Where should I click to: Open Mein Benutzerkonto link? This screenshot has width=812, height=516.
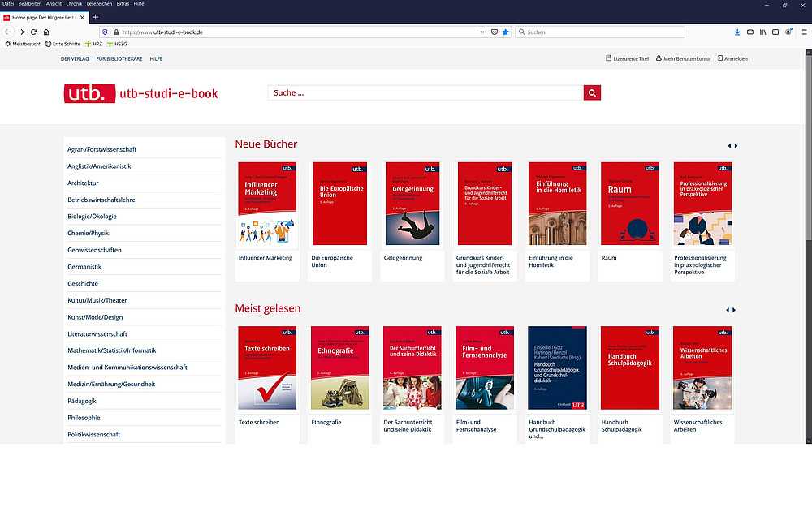[682, 58]
